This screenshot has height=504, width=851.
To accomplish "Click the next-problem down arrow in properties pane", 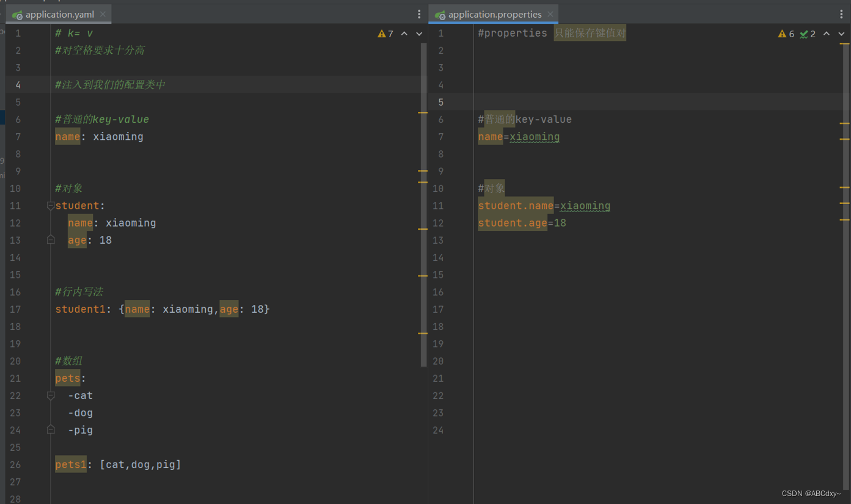I will pyautogui.click(x=841, y=34).
